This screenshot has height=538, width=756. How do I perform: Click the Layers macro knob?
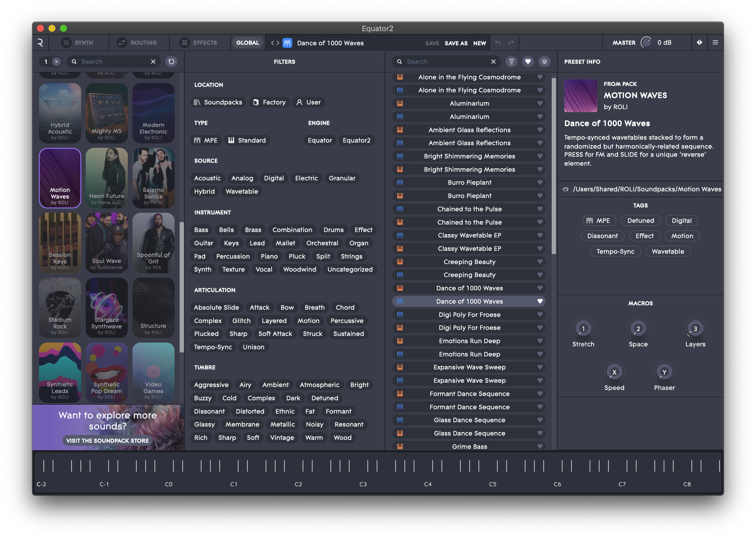[x=695, y=328]
